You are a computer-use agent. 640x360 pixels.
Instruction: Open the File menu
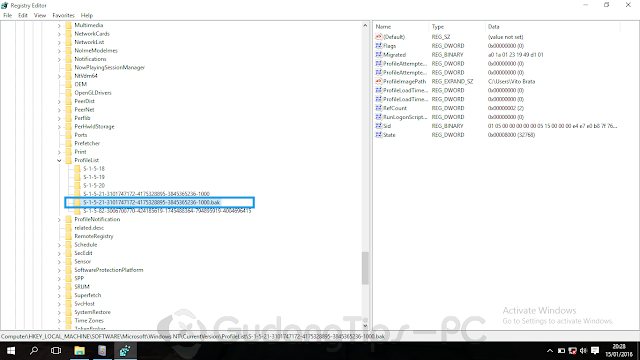7,16
